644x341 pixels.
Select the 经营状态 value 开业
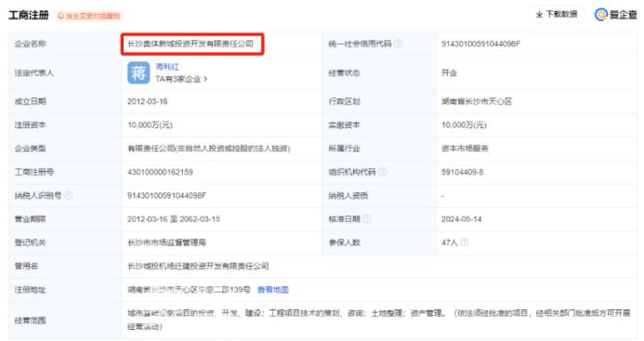coord(450,72)
